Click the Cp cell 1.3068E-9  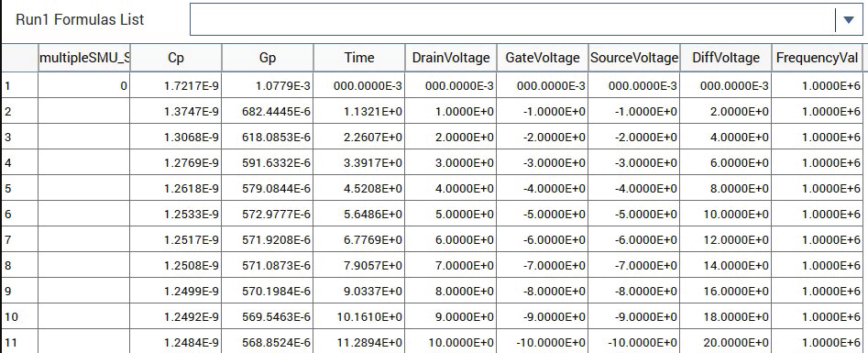[x=176, y=137]
